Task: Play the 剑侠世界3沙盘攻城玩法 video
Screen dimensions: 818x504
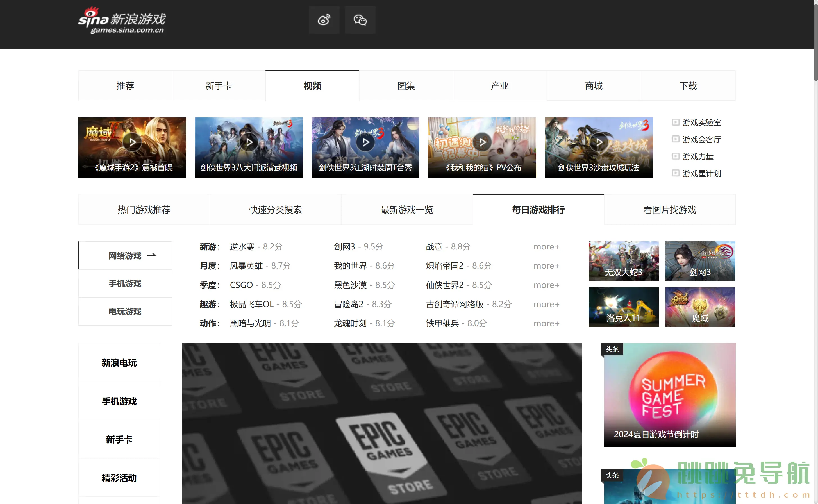Action: click(x=599, y=147)
